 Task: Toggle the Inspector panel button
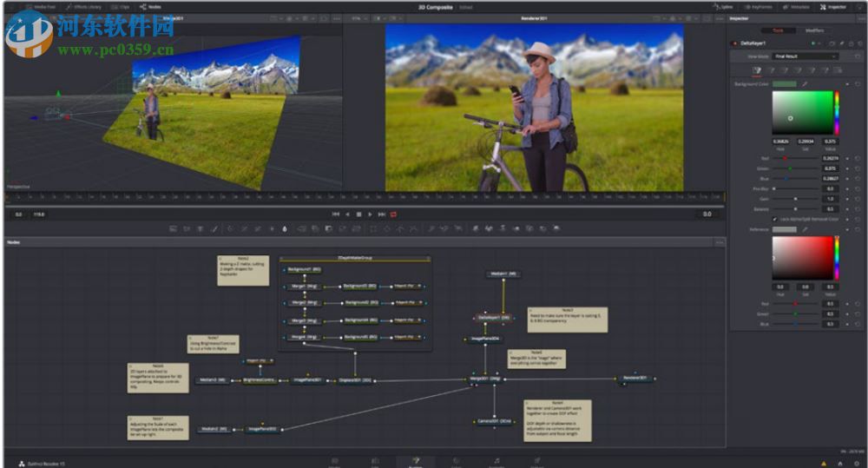(833, 7)
